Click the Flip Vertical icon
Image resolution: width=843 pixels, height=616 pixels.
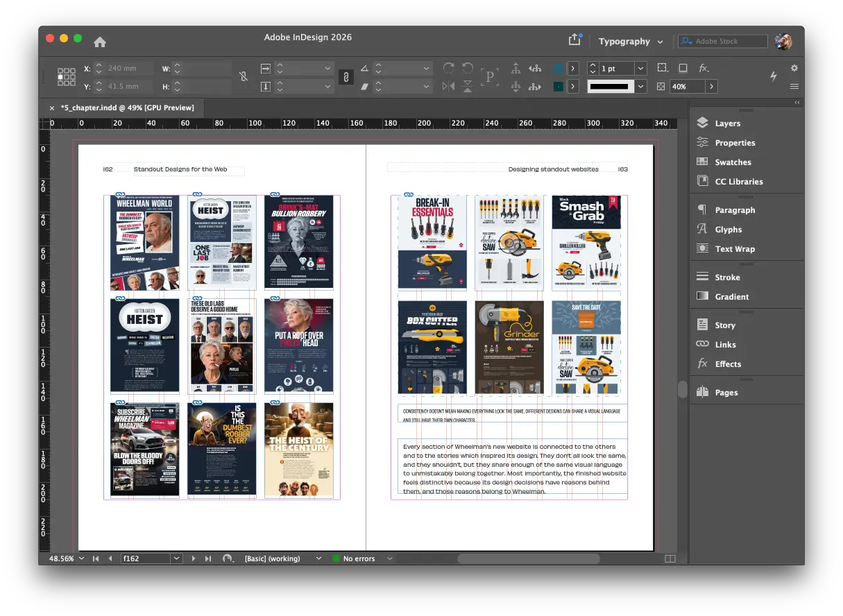point(468,86)
